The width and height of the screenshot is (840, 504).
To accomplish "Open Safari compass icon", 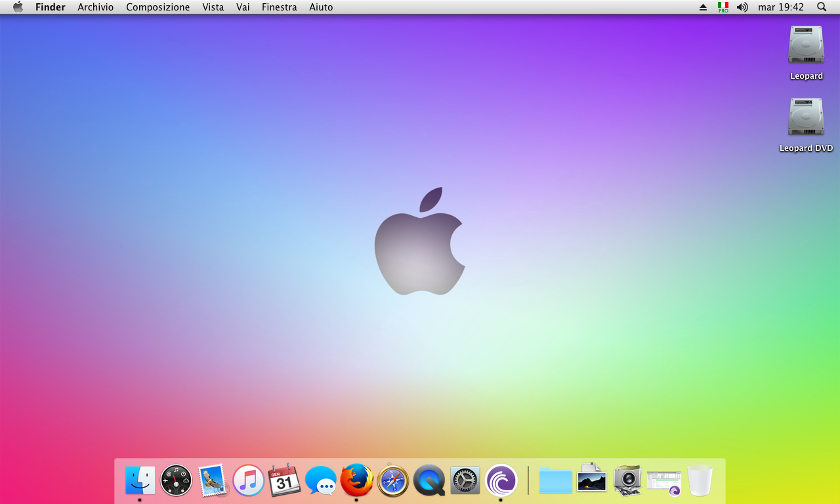I will click(x=393, y=480).
